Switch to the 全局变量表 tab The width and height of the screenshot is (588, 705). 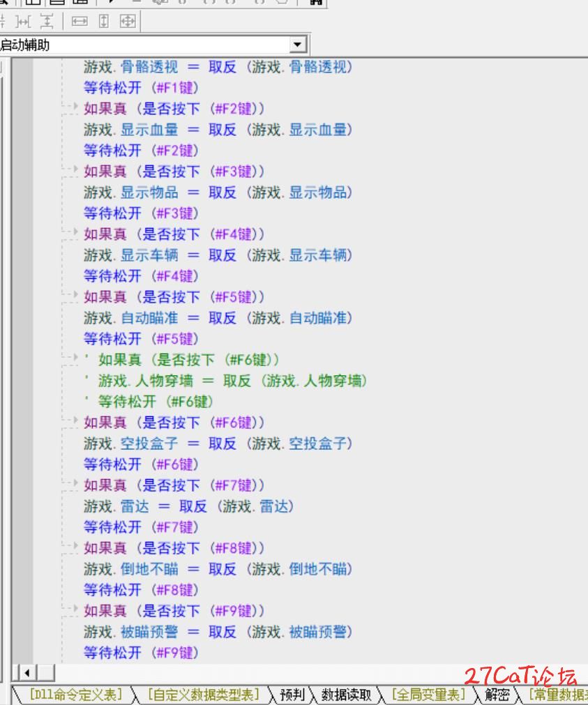click(x=428, y=695)
